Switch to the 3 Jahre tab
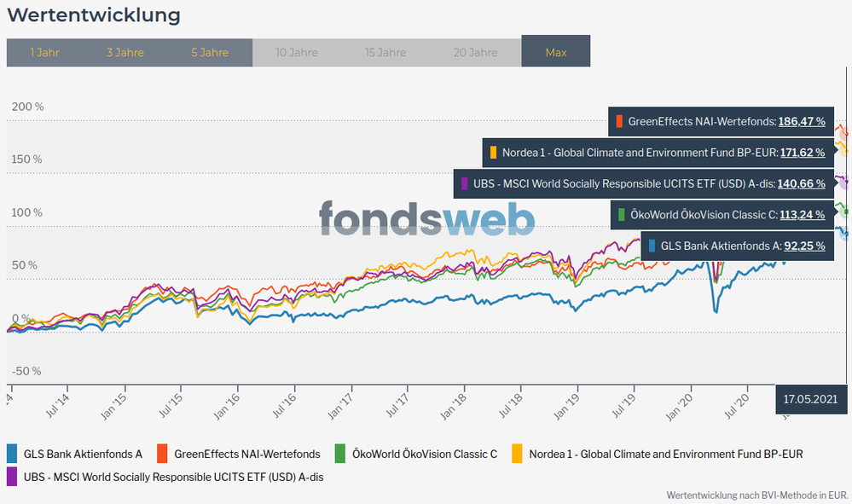This screenshot has width=852, height=504. pos(125,52)
